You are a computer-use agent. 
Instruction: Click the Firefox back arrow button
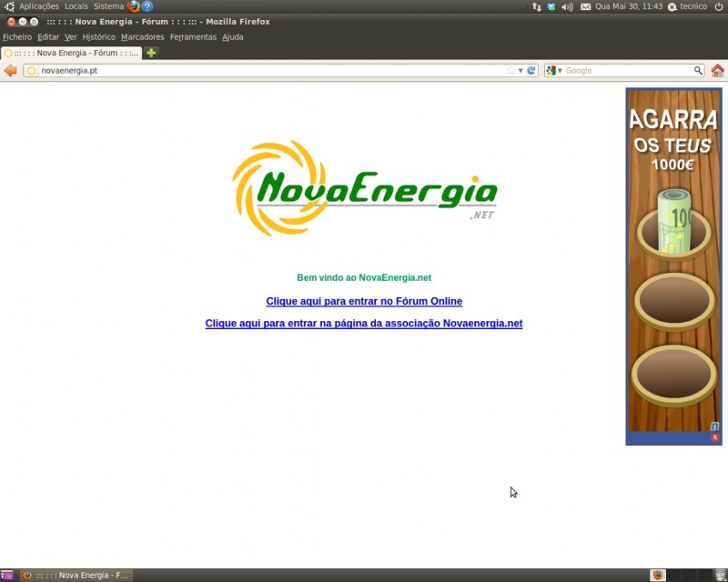coord(10,71)
